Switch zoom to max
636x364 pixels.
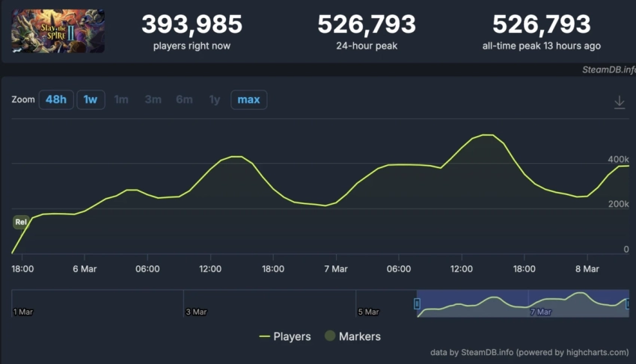(x=248, y=99)
